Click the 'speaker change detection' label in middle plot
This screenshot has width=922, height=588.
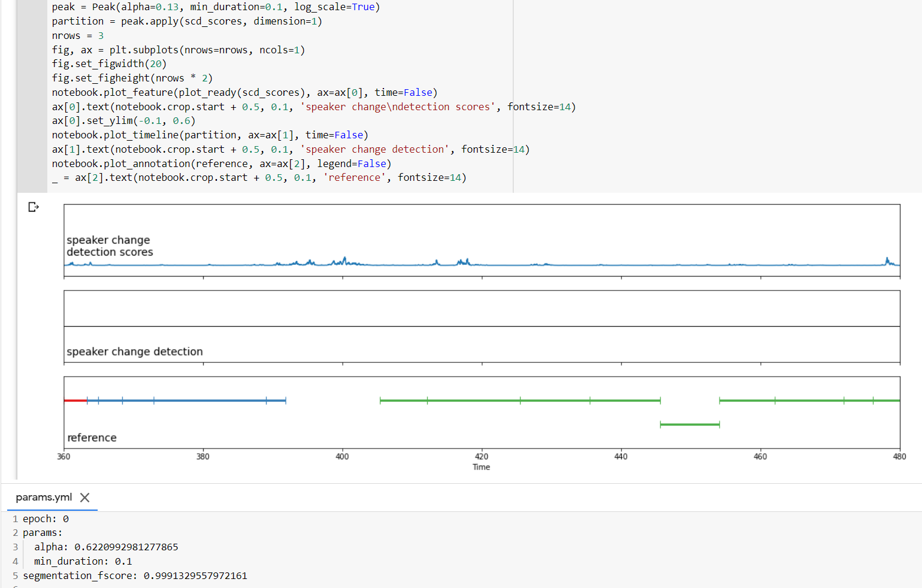(134, 351)
